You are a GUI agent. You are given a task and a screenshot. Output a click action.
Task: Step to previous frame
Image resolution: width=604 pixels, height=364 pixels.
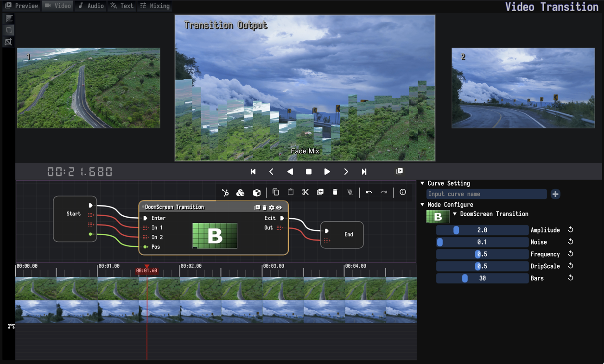[x=272, y=172]
